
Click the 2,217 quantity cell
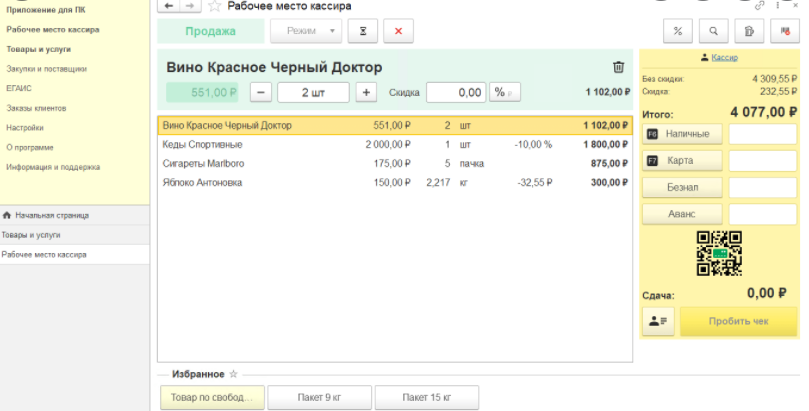(x=438, y=183)
